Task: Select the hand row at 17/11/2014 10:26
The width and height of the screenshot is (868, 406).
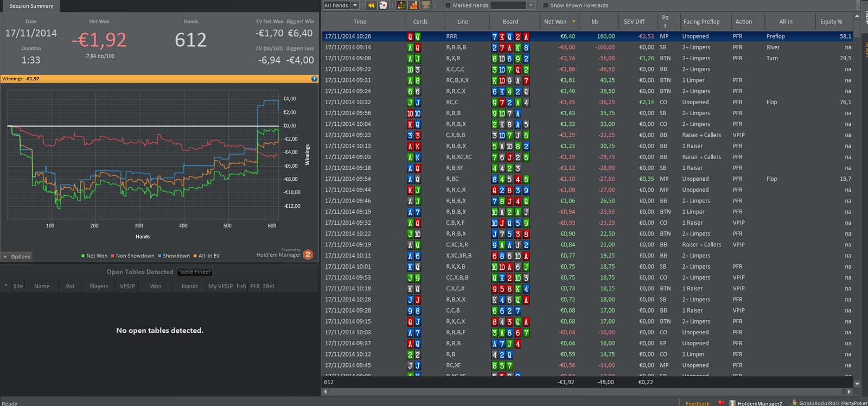Action: pyautogui.click(x=588, y=36)
